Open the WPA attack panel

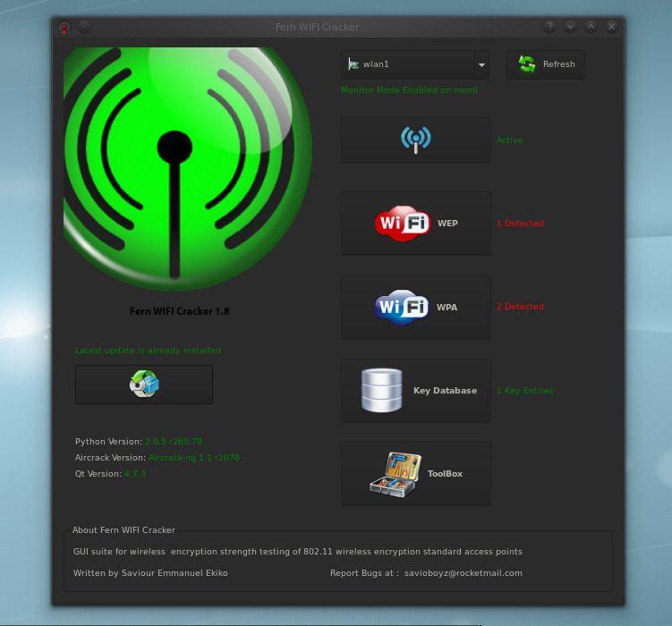[416, 307]
